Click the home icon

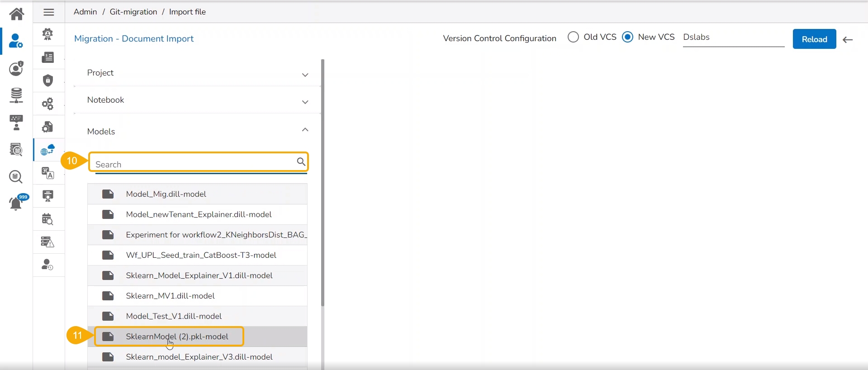click(x=17, y=14)
